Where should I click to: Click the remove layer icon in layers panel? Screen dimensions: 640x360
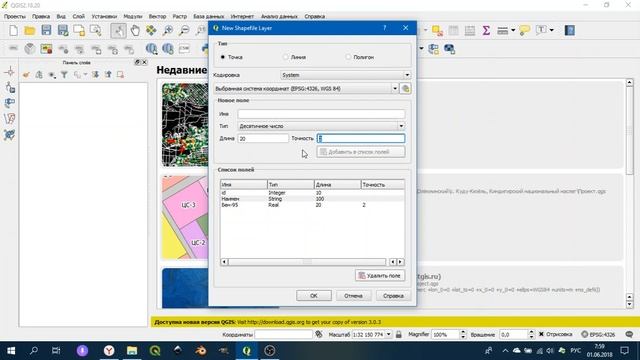click(x=120, y=75)
